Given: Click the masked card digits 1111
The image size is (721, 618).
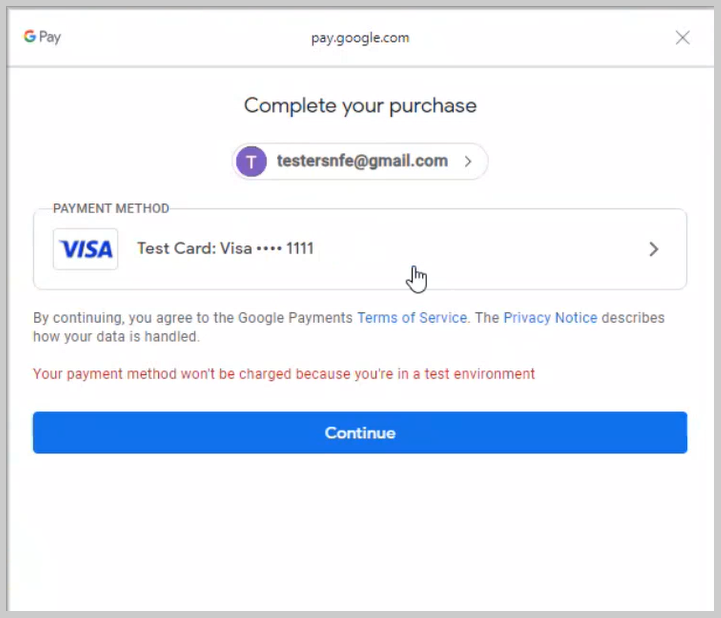Looking at the screenshot, I should click(x=300, y=249).
